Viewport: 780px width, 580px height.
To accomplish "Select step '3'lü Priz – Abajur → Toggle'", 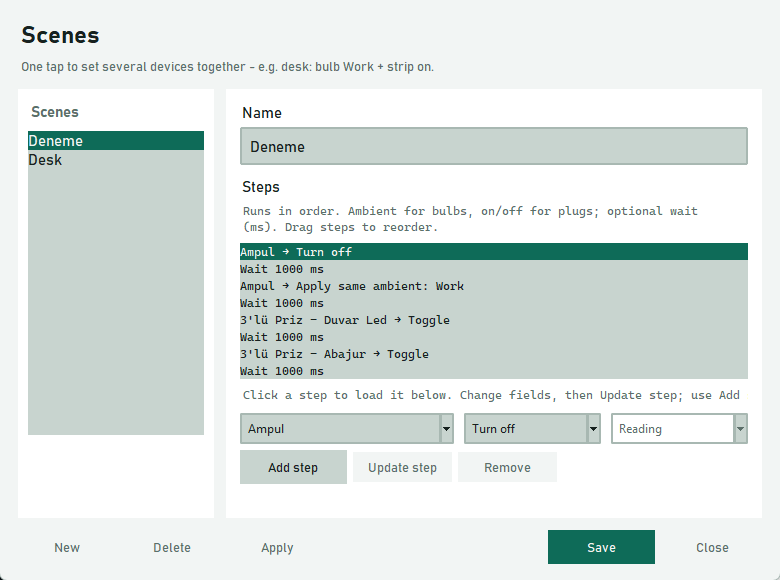I will [x=493, y=354].
